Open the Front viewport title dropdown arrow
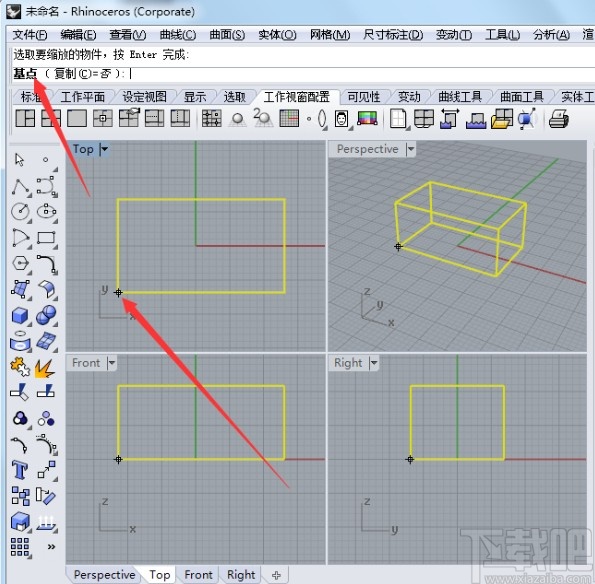 [x=112, y=363]
